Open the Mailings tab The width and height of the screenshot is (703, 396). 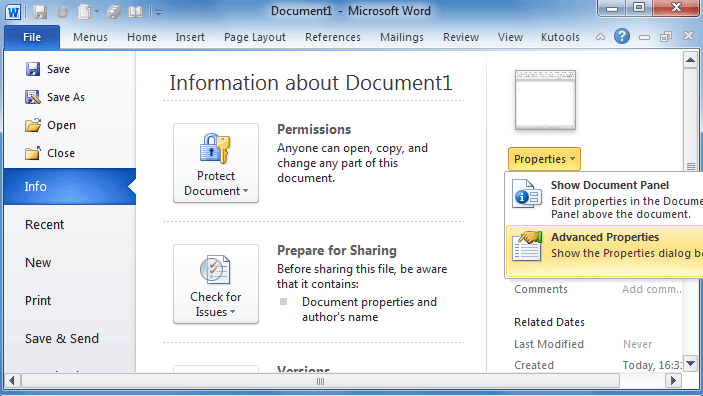pos(402,37)
